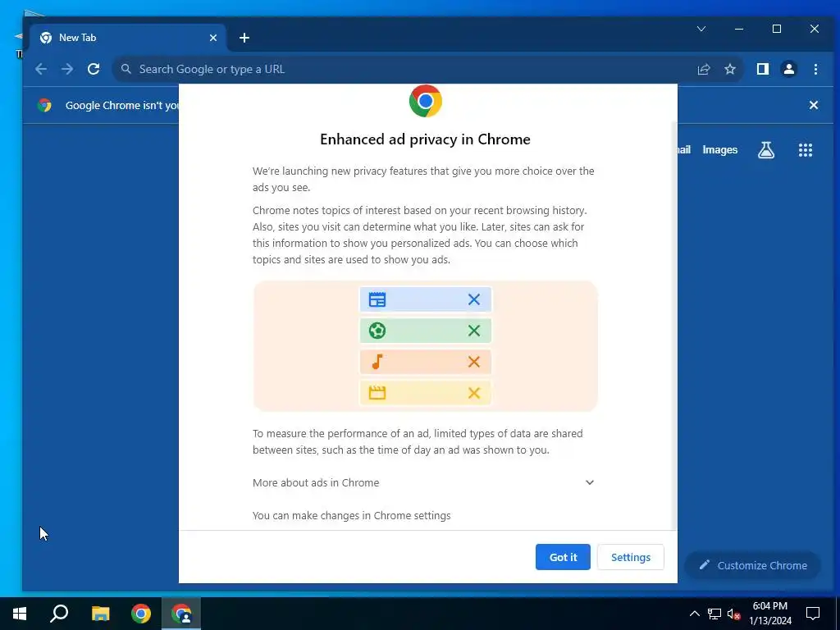The width and height of the screenshot is (840, 630).
Task: Go back to previous page
Action: tap(41, 69)
